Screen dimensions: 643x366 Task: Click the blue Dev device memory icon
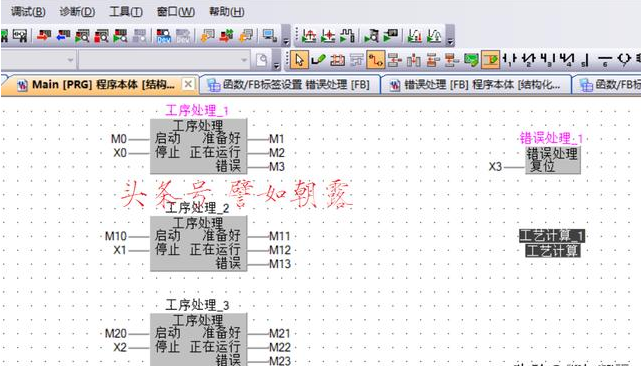tap(164, 36)
